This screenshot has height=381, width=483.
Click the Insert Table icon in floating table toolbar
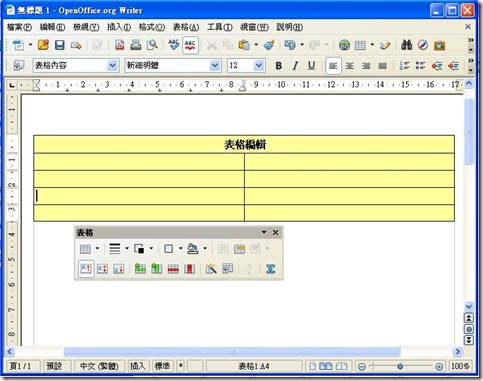pos(85,249)
